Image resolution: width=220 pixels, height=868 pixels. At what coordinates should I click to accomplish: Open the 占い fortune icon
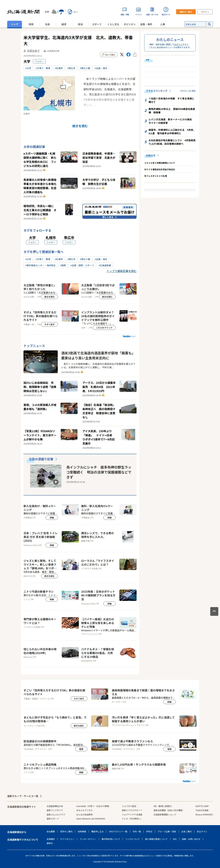(x=70, y=12)
